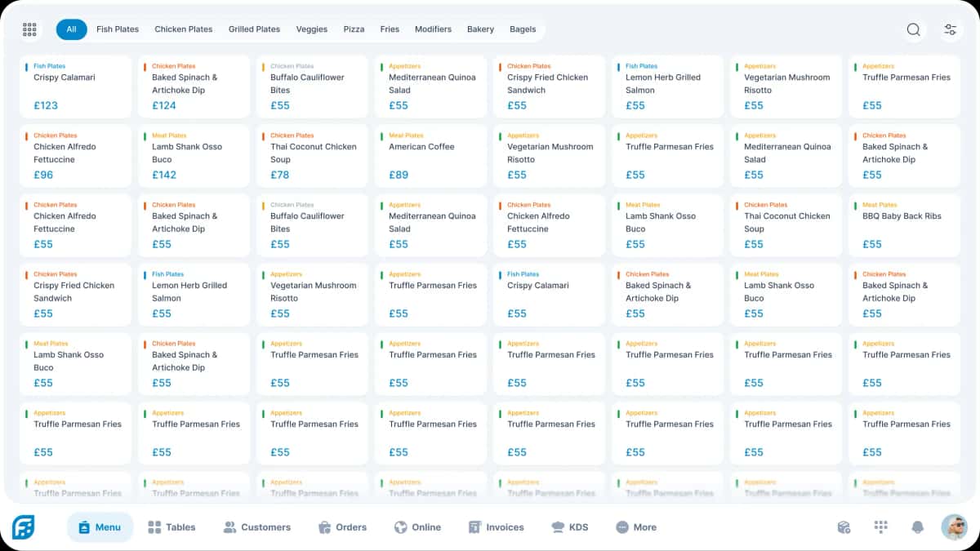
Task: Open the KDS section
Action: point(569,527)
